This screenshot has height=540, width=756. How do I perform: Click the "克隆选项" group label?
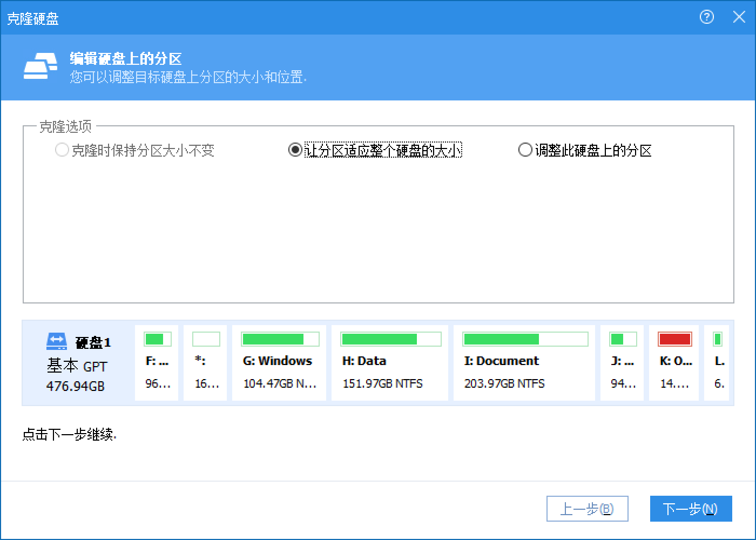pyautogui.click(x=65, y=127)
